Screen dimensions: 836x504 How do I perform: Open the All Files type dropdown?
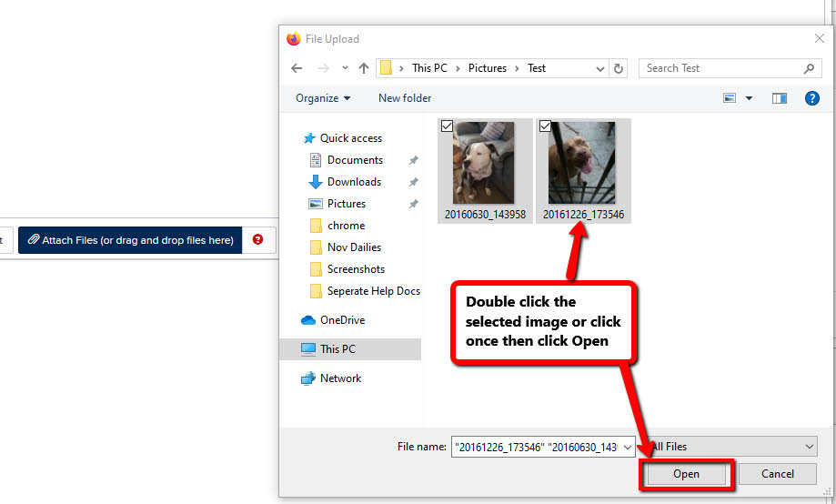(732, 447)
